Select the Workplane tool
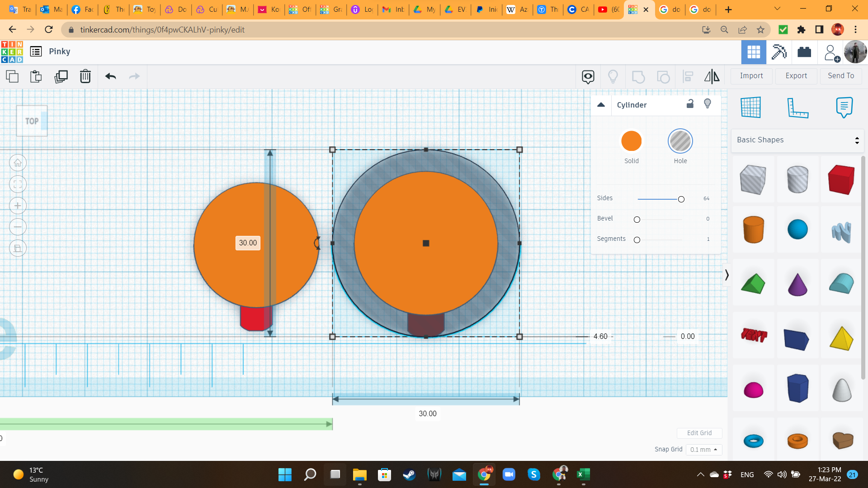868x488 pixels. pyautogui.click(x=750, y=107)
